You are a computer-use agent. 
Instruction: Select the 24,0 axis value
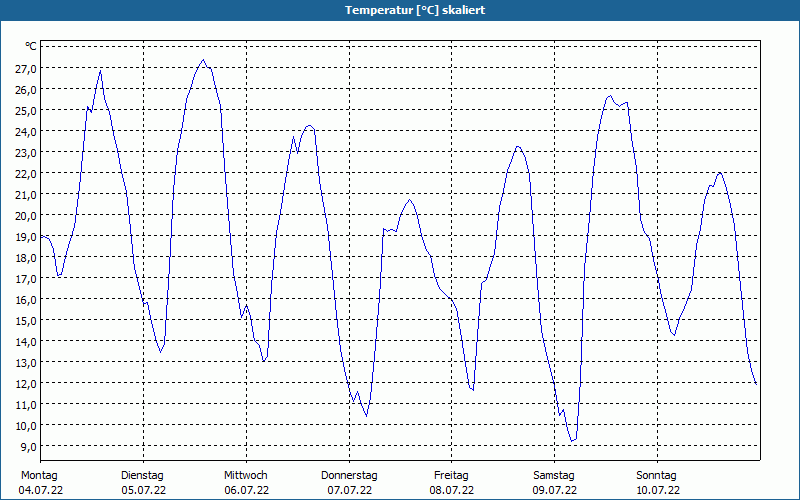click(26, 132)
